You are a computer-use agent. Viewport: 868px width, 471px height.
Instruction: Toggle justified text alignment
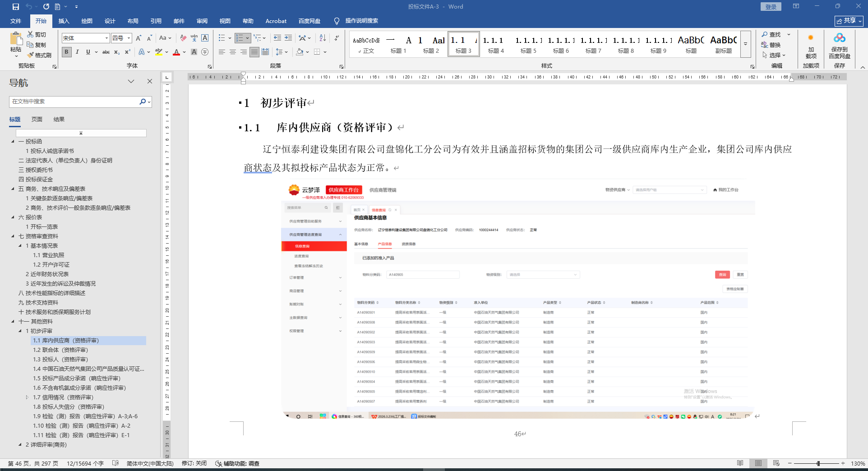tap(254, 52)
